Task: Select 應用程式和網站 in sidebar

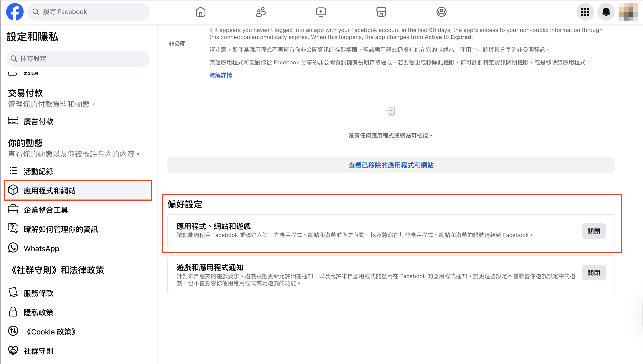Action: pos(78,191)
